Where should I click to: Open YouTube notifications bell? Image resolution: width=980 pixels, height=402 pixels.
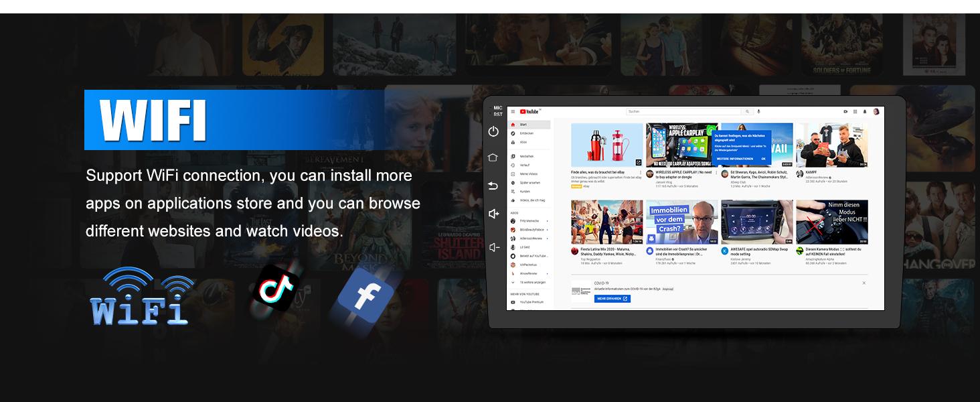coord(864,111)
